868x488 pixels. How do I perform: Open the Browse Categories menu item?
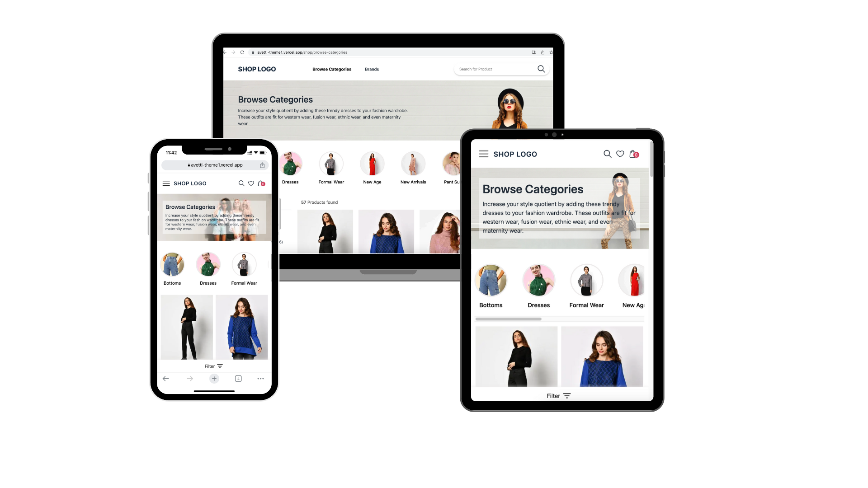(331, 69)
